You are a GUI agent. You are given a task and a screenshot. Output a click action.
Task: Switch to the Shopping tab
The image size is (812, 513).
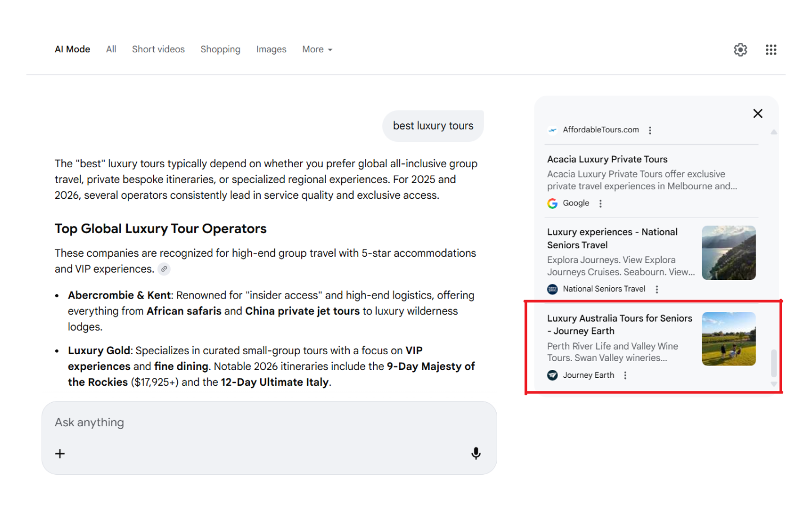click(x=220, y=50)
